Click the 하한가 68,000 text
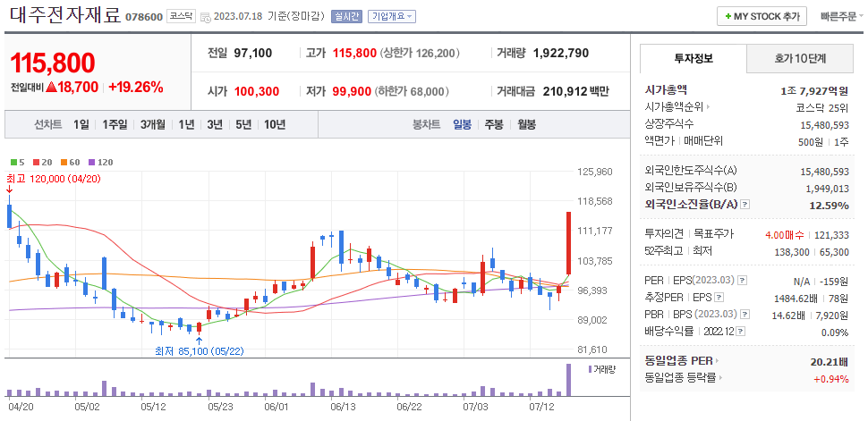Viewport: 868px width, 421px height. pyautogui.click(x=412, y=91)
